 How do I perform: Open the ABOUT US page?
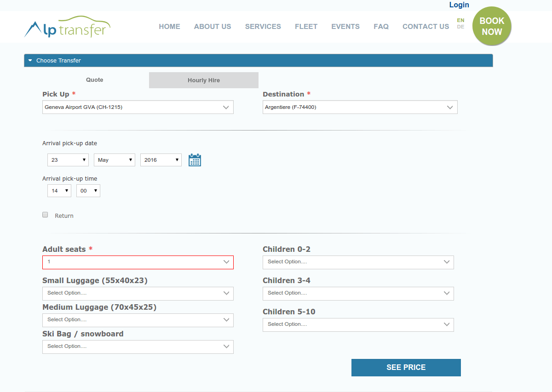(x=213, y=27)
